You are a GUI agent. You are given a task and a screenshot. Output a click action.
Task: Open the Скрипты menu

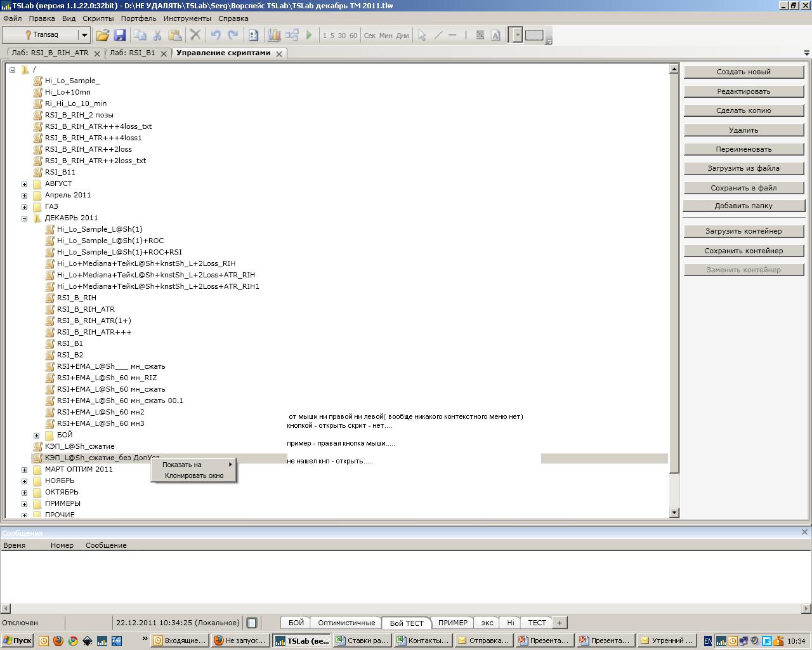point(98,18)
